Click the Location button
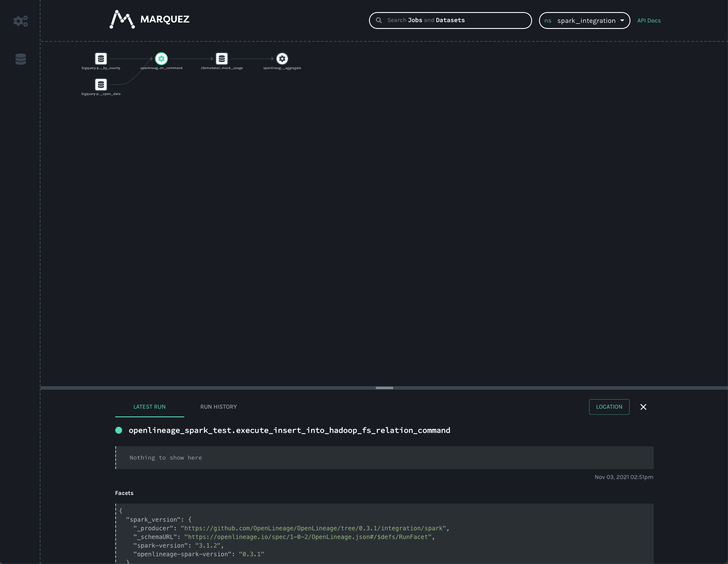The width and height of the screenshot is (728, 564). point(609,407)
